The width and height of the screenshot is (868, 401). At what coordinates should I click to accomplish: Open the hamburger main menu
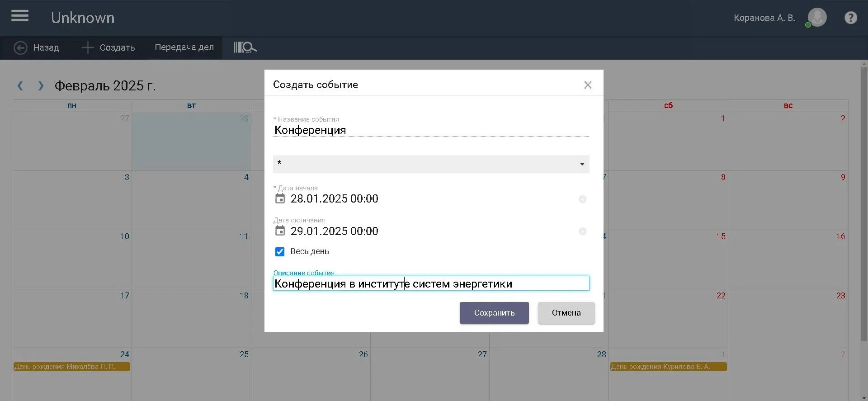(20, 16)
